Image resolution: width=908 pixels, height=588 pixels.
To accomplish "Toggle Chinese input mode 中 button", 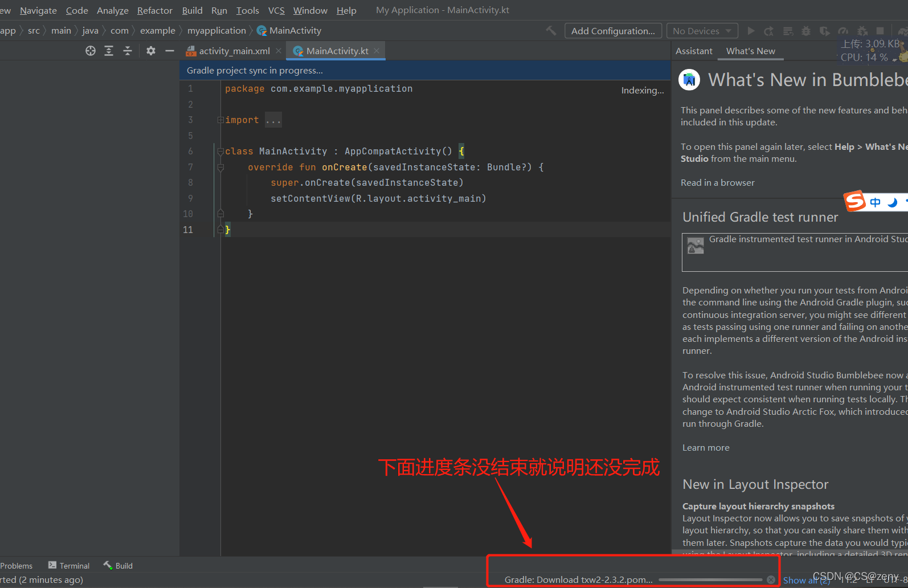I will click(x=875, y=202).
